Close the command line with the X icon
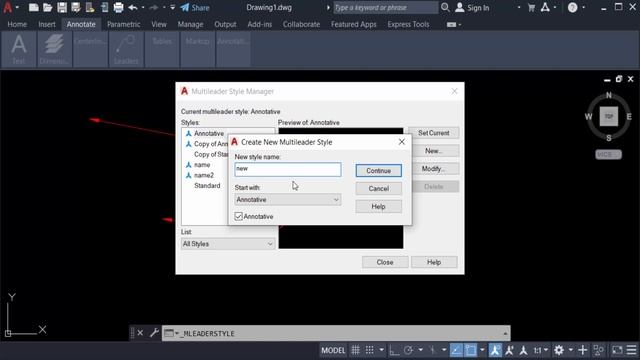Image resolution: width=640 pixels, height=360 pixels. coord(140,333)
